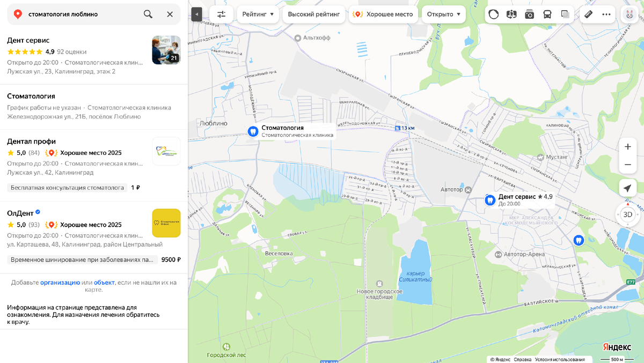Toggle the 3D tilt button
Image resolution: width=644 pixels, height=363 pixels.
627,214
